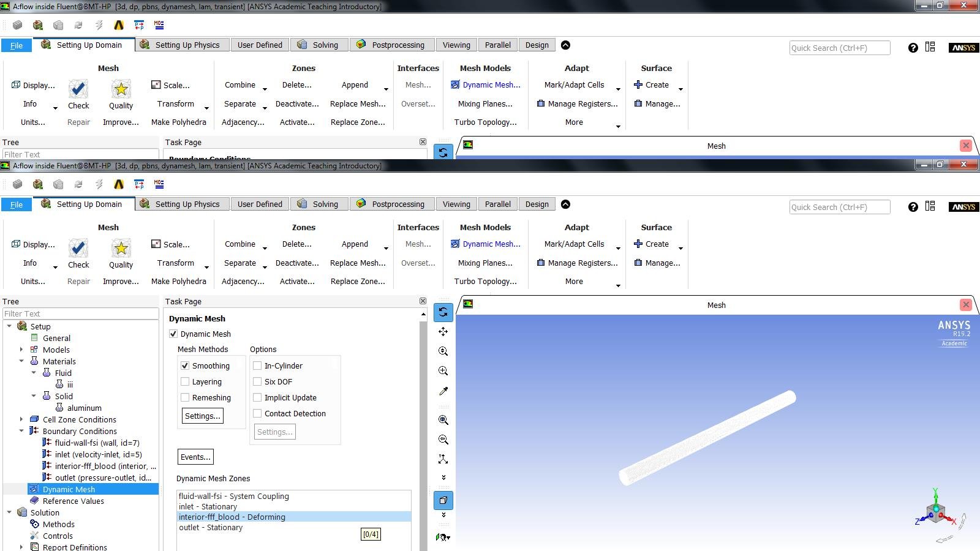Click the Tree Filter Text field above Setup
This screenshot has height=551, width=980.
pos(80,313)
